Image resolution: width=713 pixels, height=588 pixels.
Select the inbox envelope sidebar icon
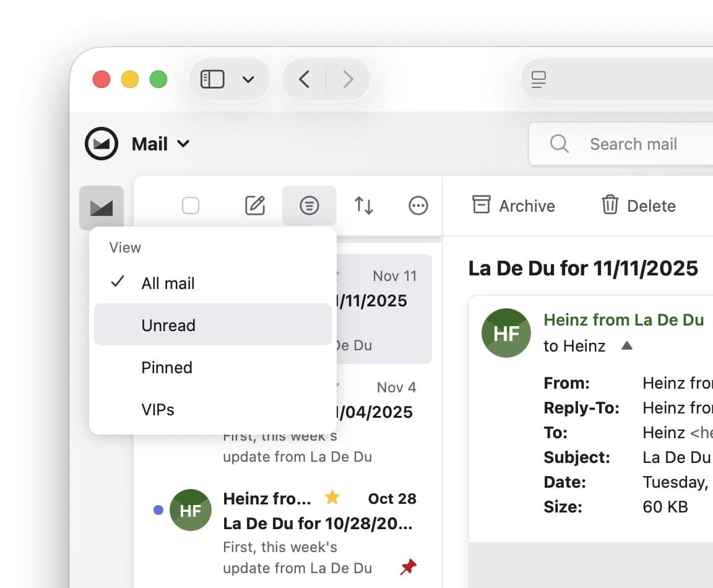(x=102, y=208)
